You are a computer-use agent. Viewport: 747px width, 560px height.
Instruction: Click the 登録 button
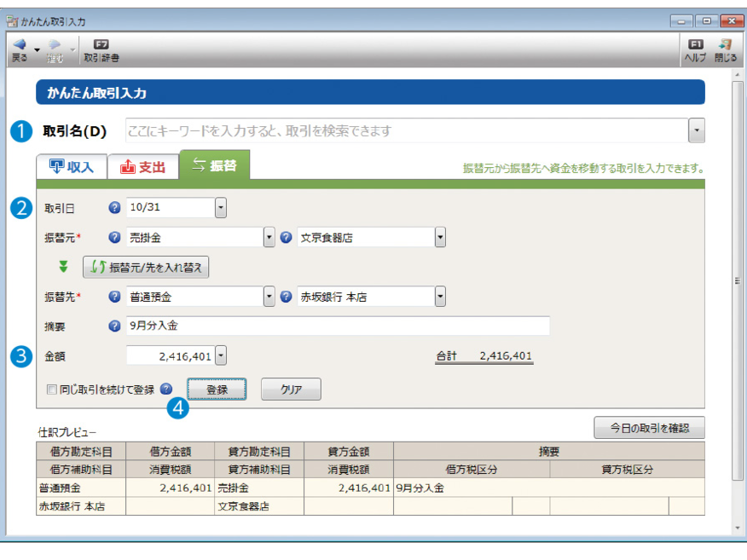[x=217, y=390]
